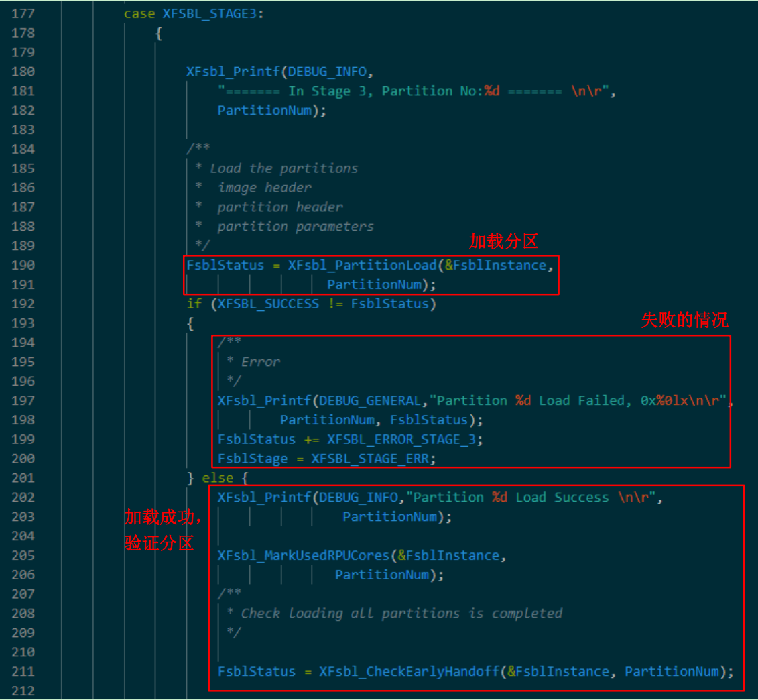Screen dimensions: 758x700
Task: Click 'PartitionNum, FsblStatus);' on line 198
Action: click(x=381, y=420)
